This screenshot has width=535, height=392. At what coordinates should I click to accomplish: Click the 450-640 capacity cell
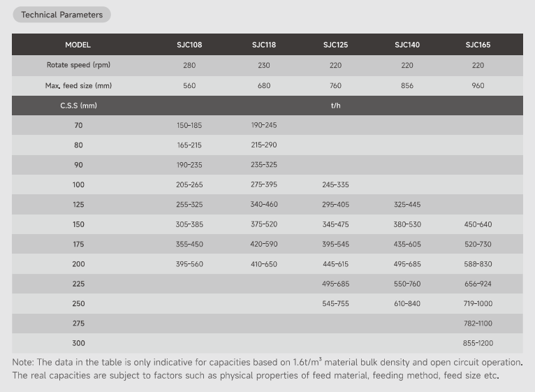[x=478, y=224]
